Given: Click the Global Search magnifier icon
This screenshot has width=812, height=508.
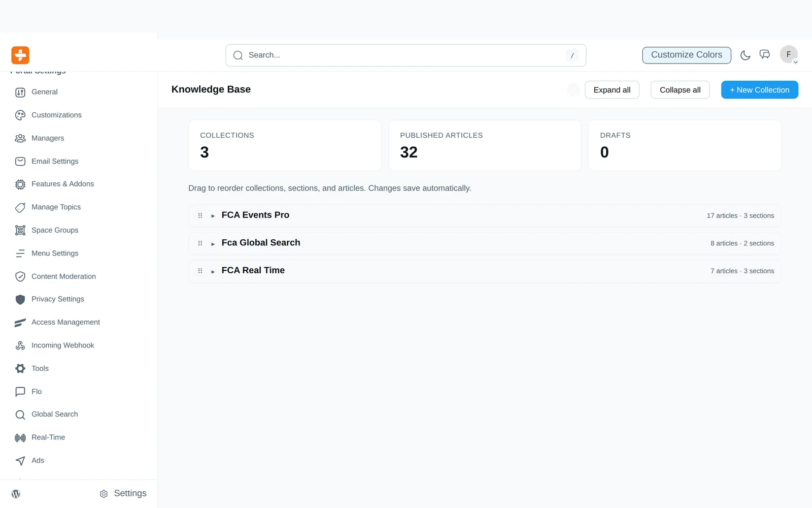Looking at the screenshot, I should [x=20, y=415].
